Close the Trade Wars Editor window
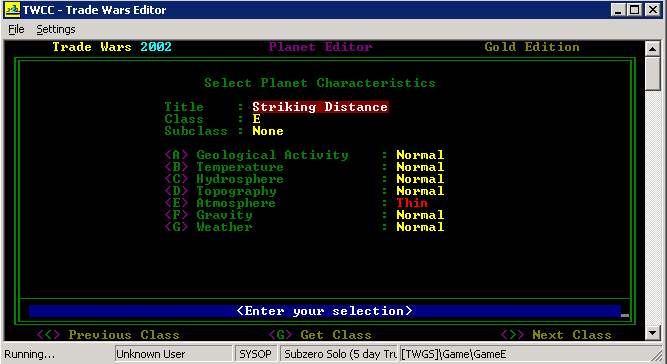The width and height of the screenshot is (667, 364). point(652,10)
